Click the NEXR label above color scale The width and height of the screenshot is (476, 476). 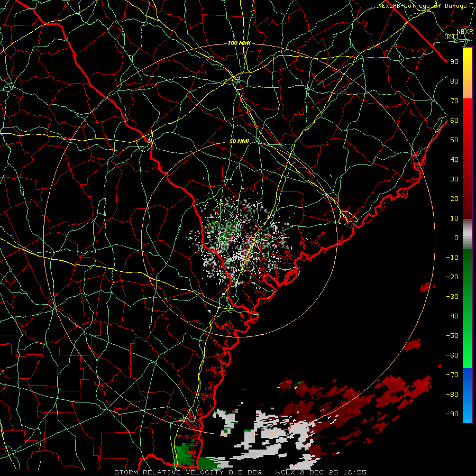(x=465, y=32)
